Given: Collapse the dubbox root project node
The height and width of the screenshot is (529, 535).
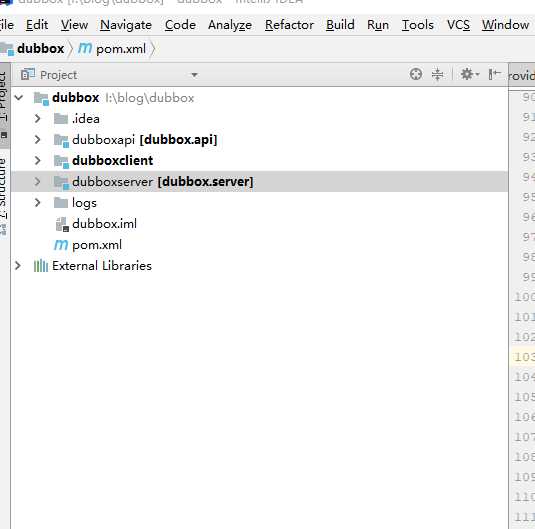Looking at the screenshot, I should (x=19, y=98).
